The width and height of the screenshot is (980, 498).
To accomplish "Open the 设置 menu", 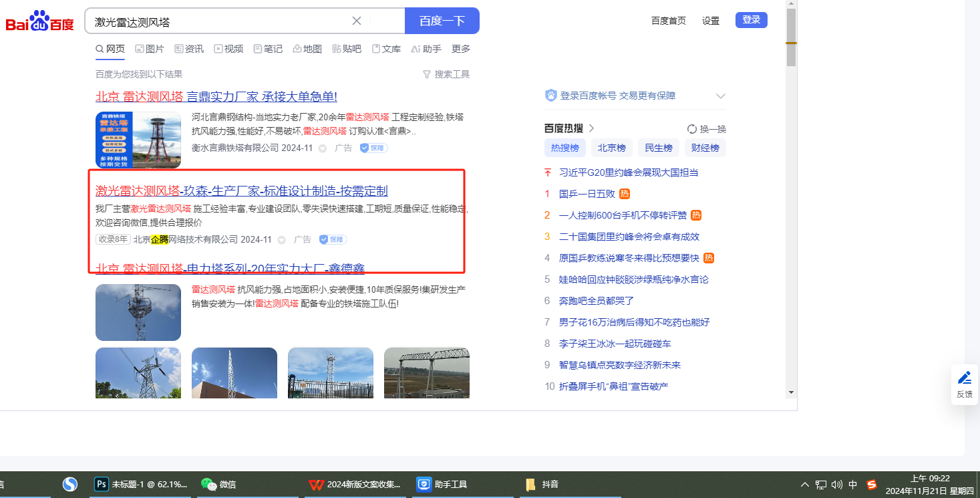I will [x=711, y=21].
